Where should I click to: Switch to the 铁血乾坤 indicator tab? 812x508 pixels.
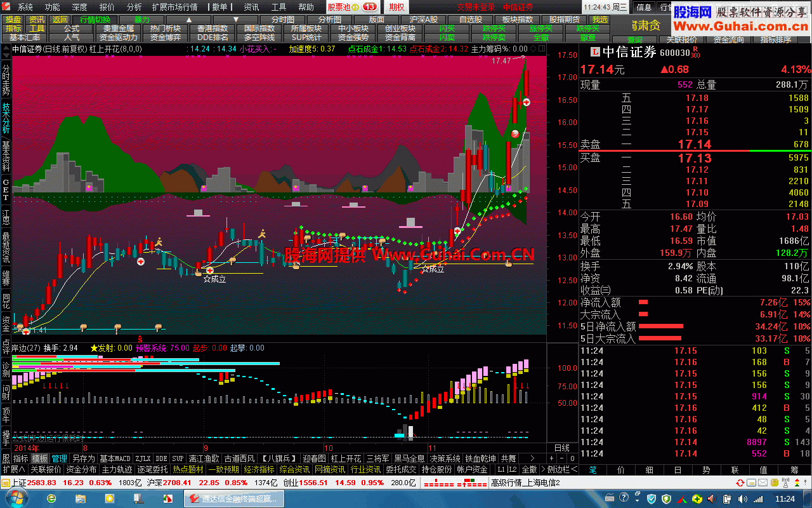[481, 458]
